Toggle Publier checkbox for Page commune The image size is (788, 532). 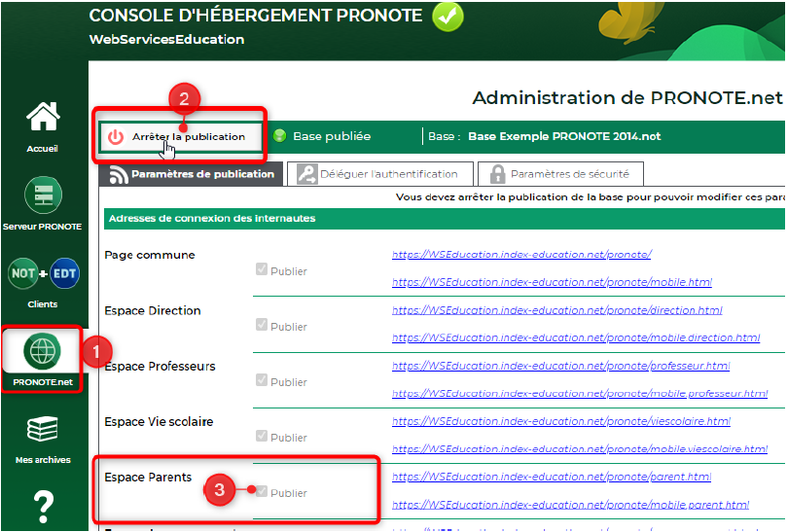(x=261, y=269)
